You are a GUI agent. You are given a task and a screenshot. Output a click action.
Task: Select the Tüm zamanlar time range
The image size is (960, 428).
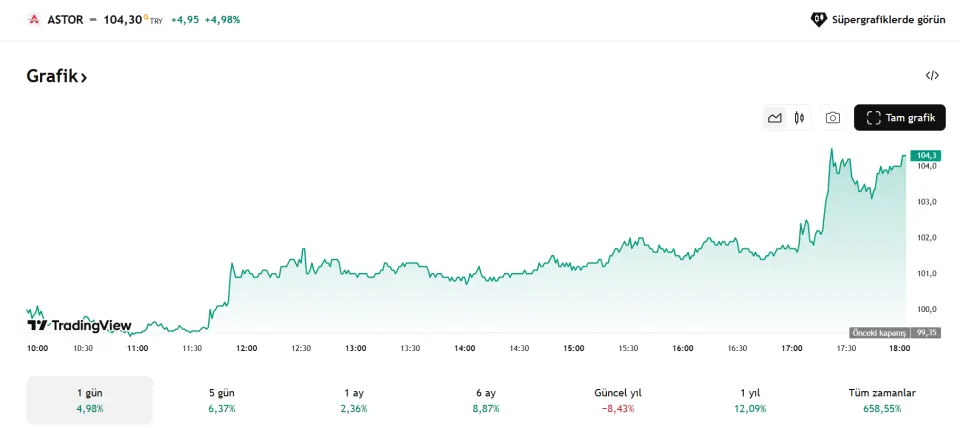[x=881, y=400]
